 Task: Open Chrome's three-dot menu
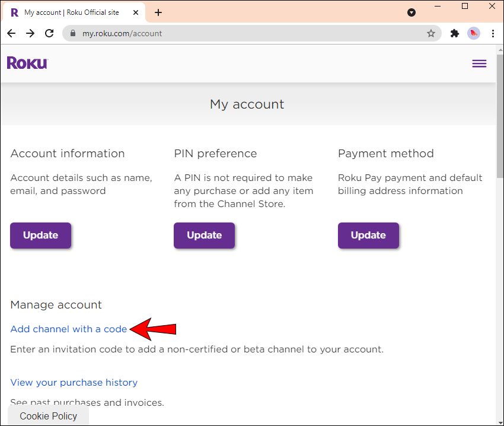(493, 34)
